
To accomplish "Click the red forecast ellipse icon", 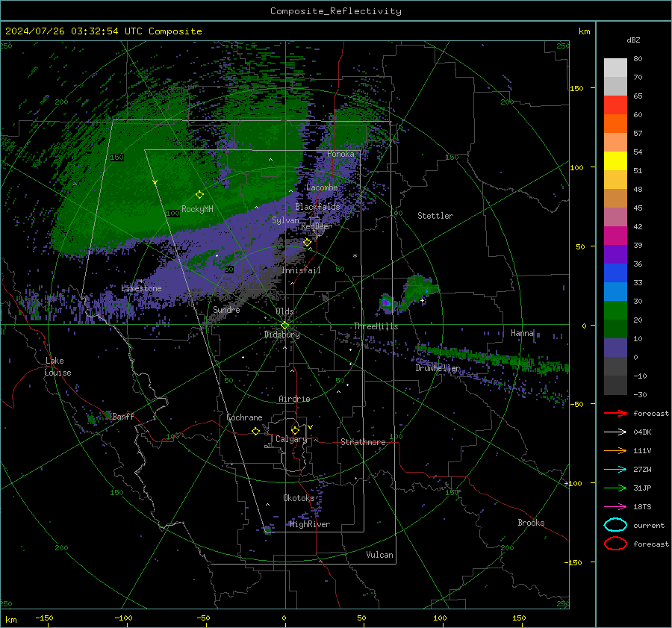I will (x=615, y=544).
